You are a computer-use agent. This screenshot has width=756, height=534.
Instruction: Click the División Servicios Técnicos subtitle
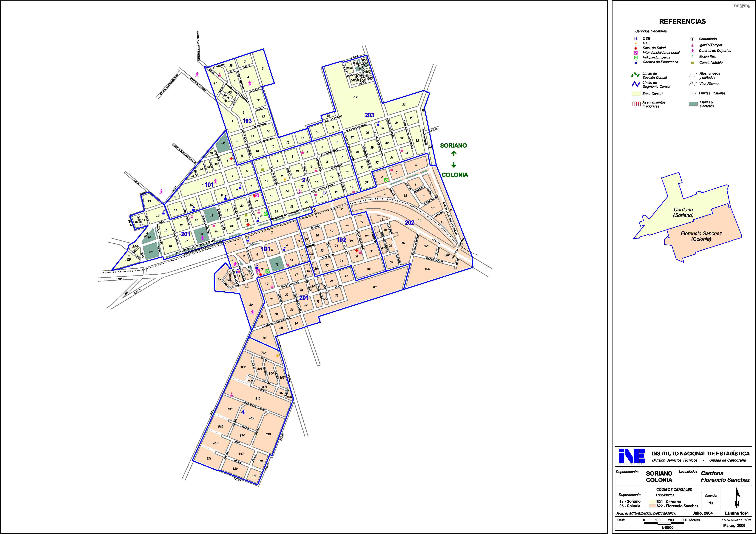pyautogui.click(x=675, y=460)
